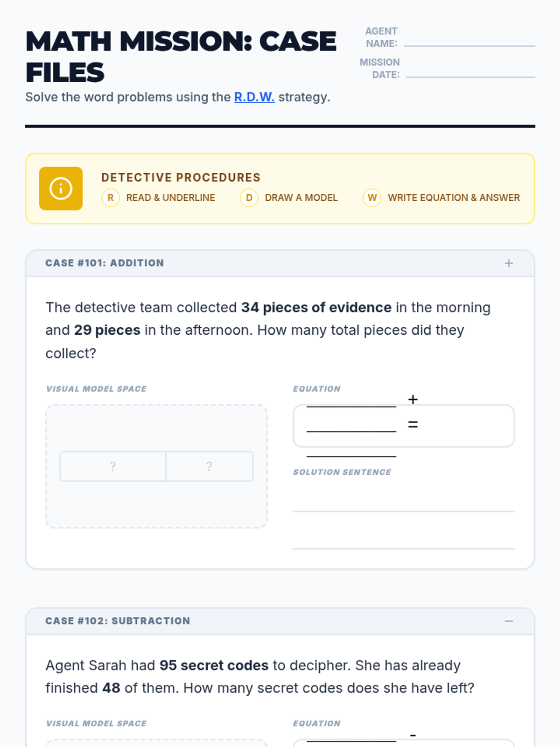Image resolution: width=560 pixels, height=747 pixels.
Task: Click the minus icon on Case #102
Action: point(509,621)
